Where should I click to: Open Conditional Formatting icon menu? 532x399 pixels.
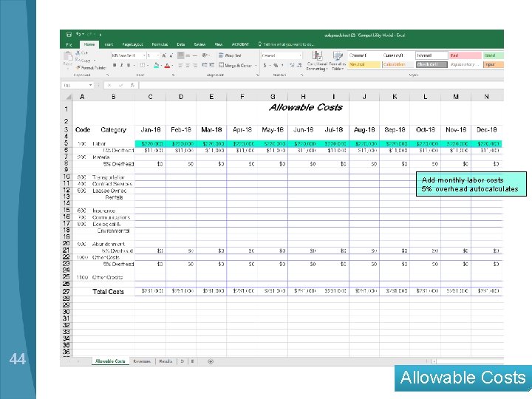pyautogui.click(x=317, y=55)
